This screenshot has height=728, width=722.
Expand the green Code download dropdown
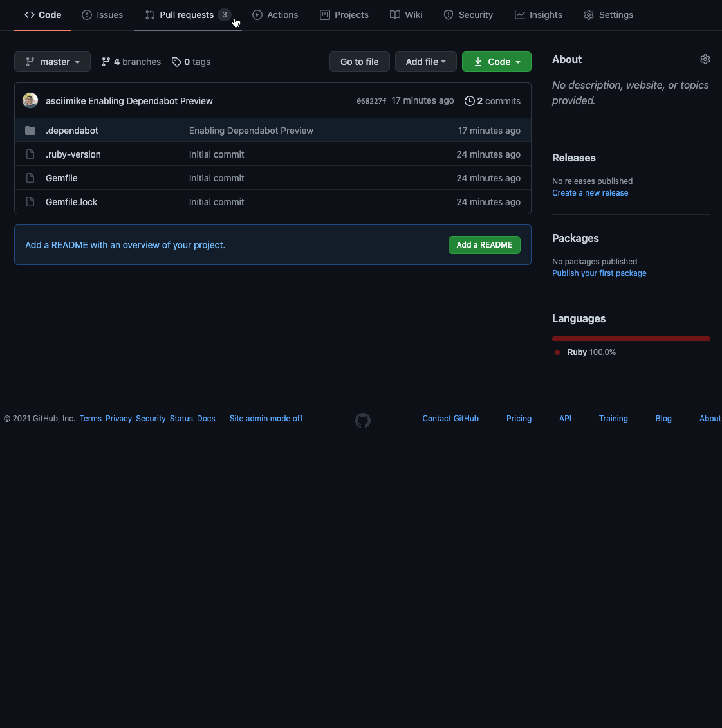[496, 62]
